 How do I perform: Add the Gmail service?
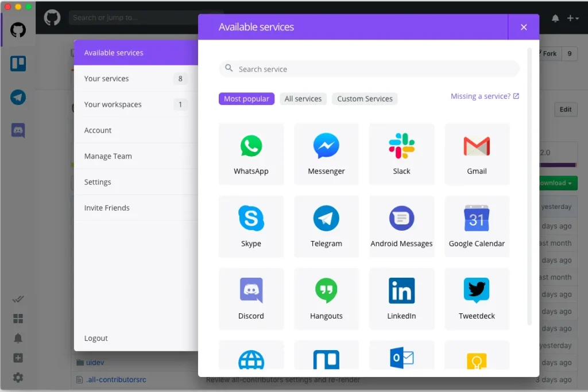477,154
